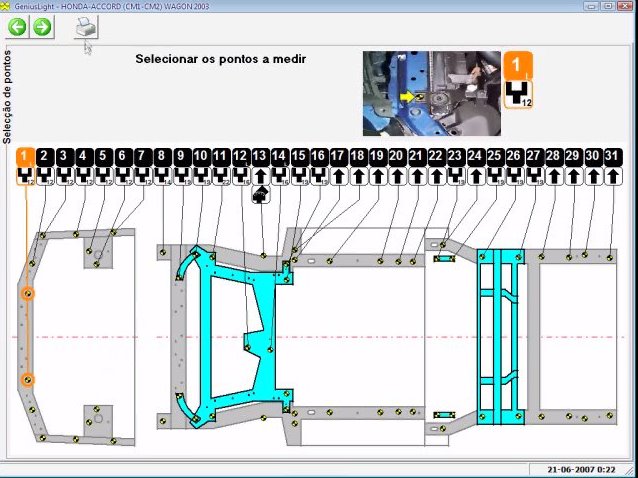The image size is (638, 478).
Task: Click the adapter icon under point 11
Action: [221, 177]
